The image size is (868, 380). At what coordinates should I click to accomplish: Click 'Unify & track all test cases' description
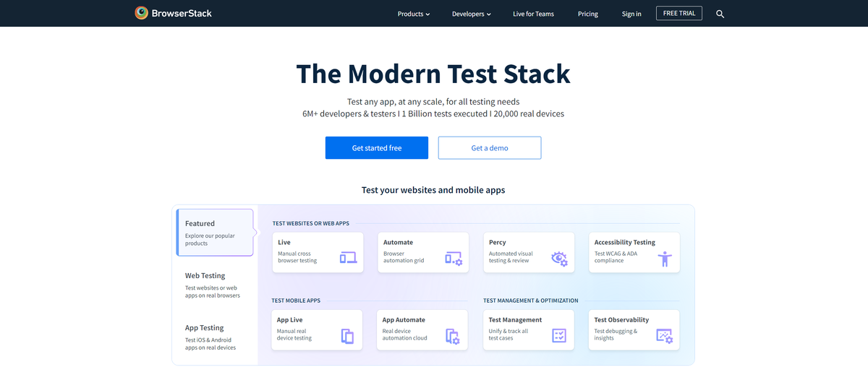pyautogui.click(x=509, y=334)
